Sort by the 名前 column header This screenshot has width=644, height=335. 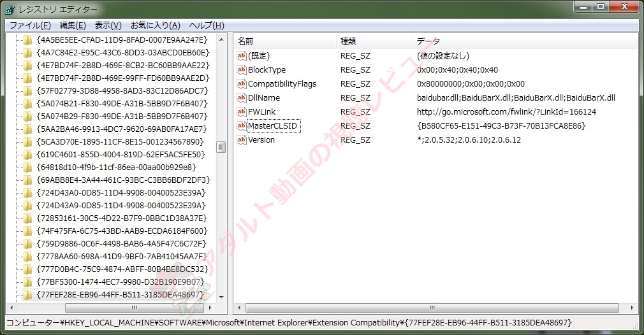coord(286,41)
